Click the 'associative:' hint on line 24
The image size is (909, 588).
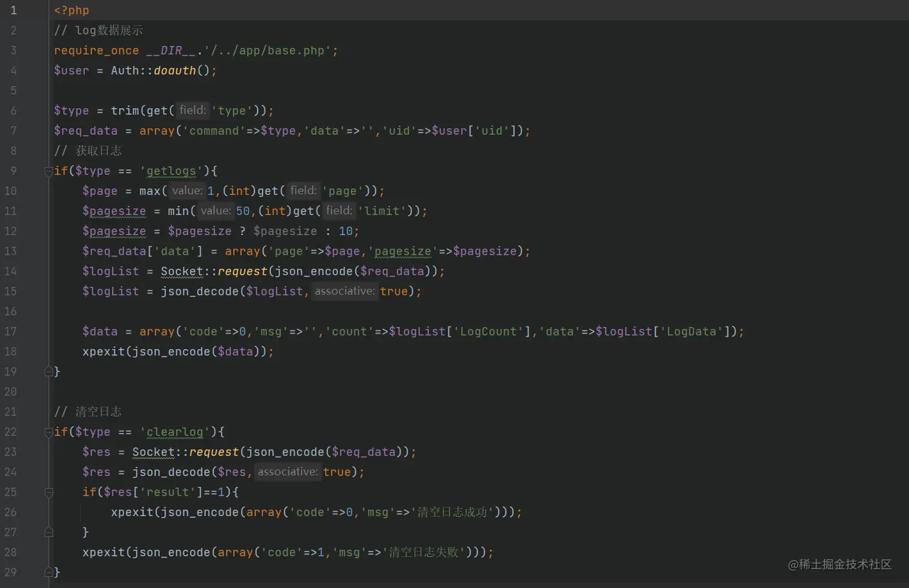point(288,472)
